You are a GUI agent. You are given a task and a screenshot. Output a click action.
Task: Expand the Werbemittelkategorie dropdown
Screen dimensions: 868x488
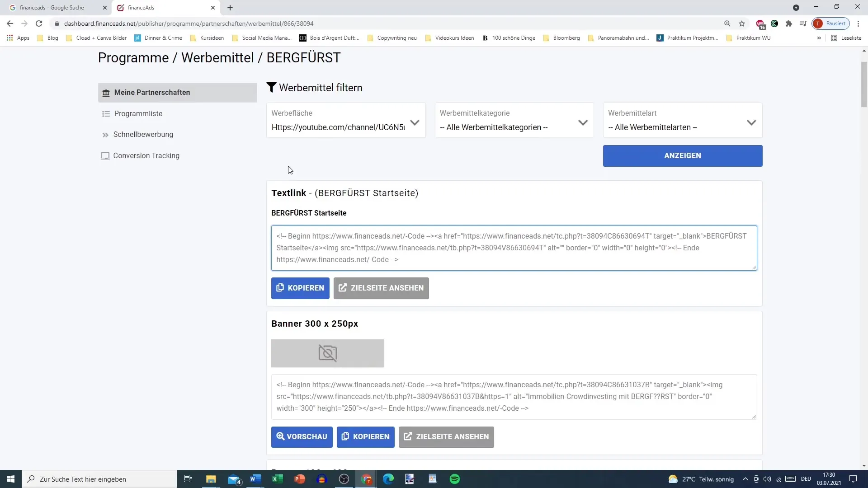coord(514,120)
